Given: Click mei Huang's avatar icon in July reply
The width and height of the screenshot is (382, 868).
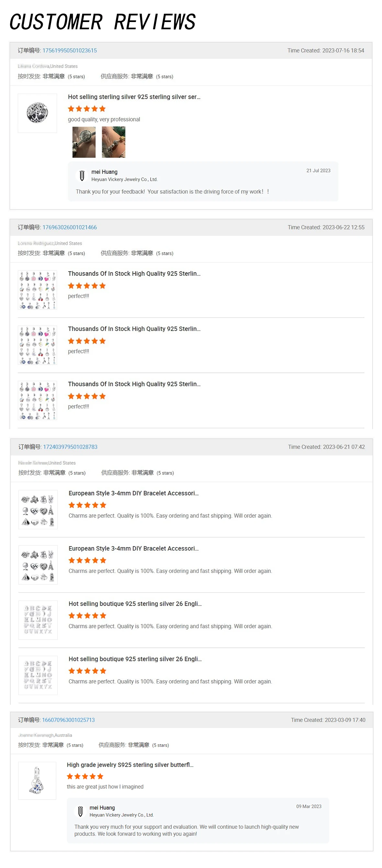Looking at the screenshot, I should pyautogui.click(x=82, y=176).
